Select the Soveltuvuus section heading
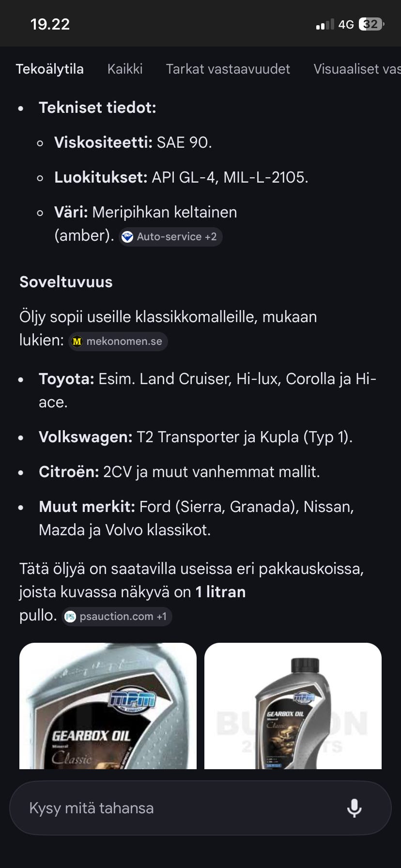This screenshot has width=401, height=868. click(65, 281)
